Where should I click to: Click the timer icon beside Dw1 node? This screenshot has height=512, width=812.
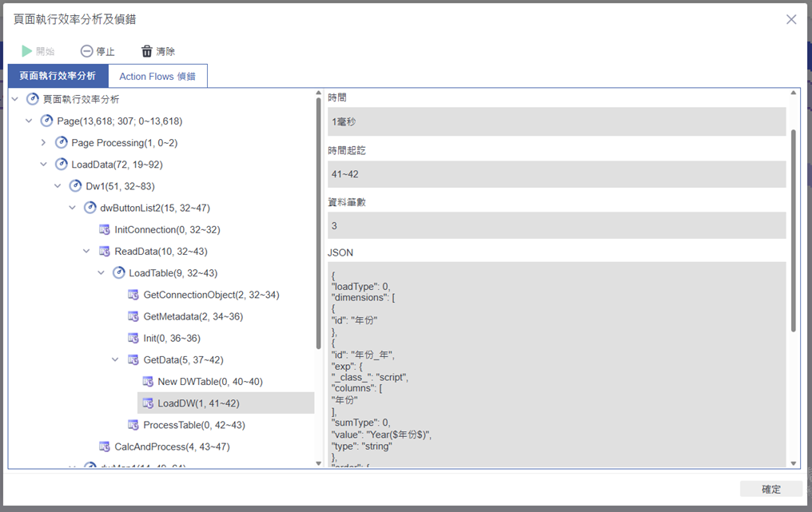click(76, 186)
